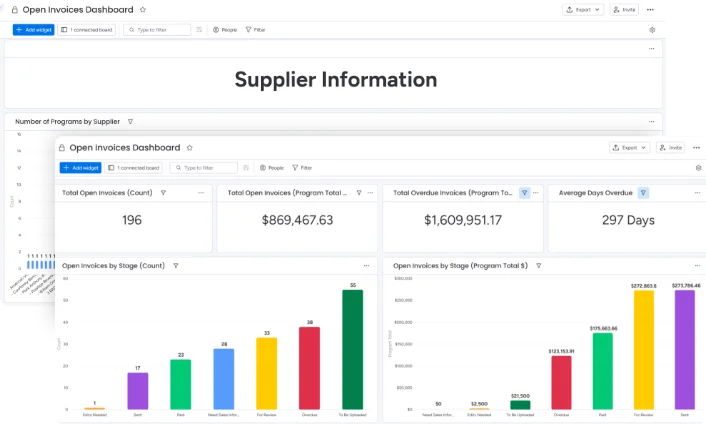This screenshot has height=424, width=706.
Task: Open three-dot menu on Open Invoices by Stage (Program Total $)
Action: point(698,266)
